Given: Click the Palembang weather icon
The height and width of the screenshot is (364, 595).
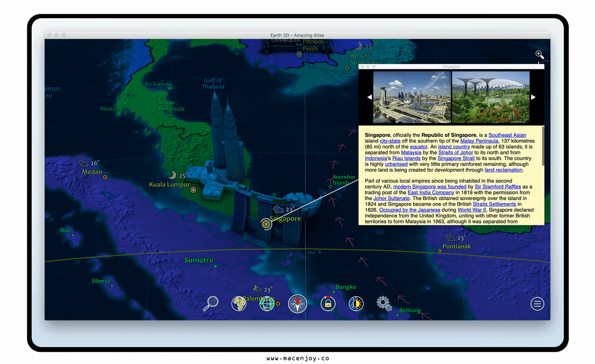Looking at the screenshot, I should 257,289.
